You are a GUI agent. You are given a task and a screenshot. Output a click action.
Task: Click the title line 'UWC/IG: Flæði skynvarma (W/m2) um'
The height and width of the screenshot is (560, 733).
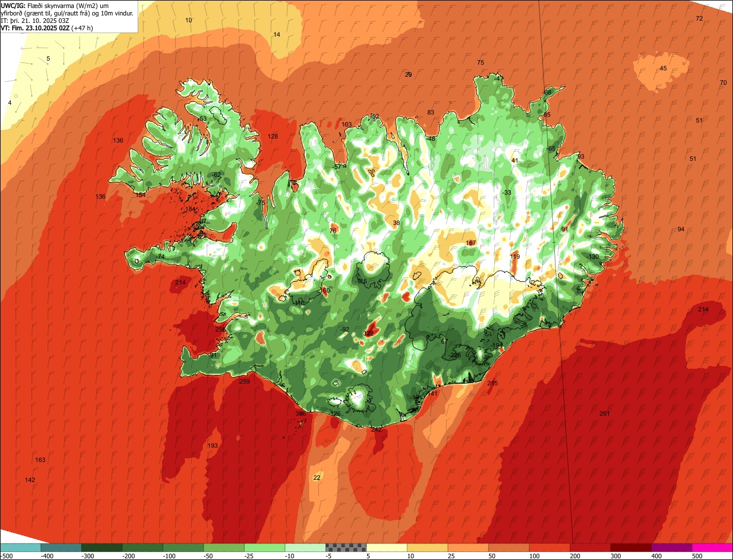pos(55,6)
